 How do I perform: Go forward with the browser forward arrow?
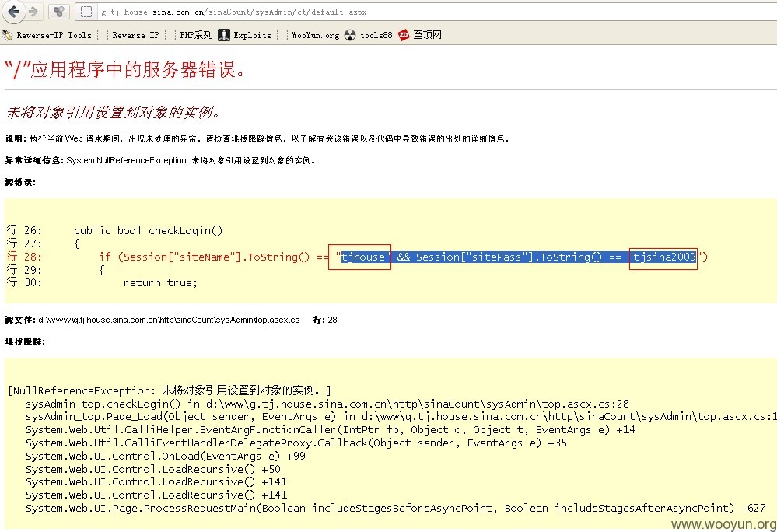pyautogui.click(x=33, y=12)
